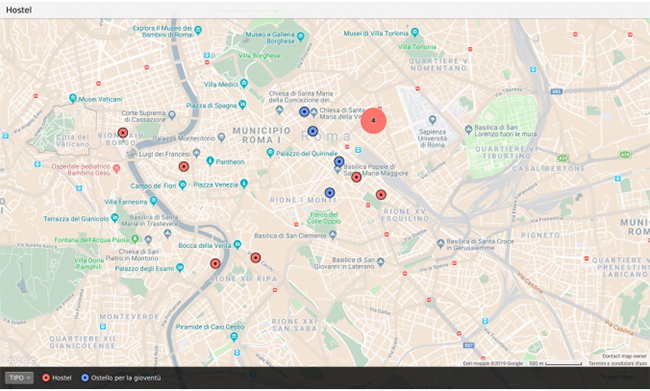Open the TIPO dropdown
Image resolution: width=650 pixels, height=391 pixels.
pyautogui.click(x=19, y=378)
